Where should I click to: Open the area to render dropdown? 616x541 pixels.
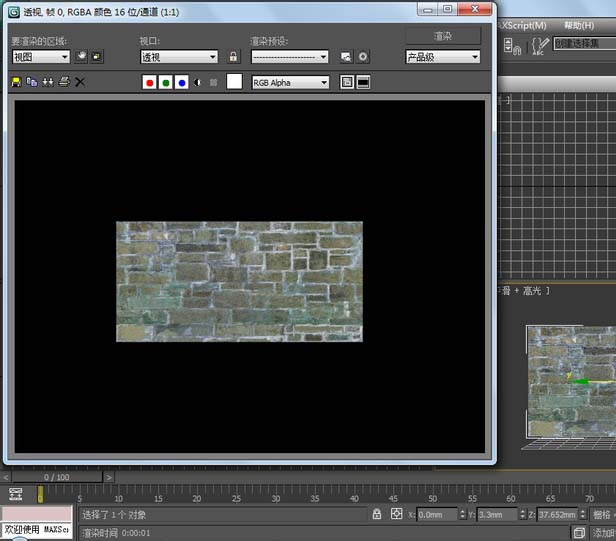click(x=40, y=57)
